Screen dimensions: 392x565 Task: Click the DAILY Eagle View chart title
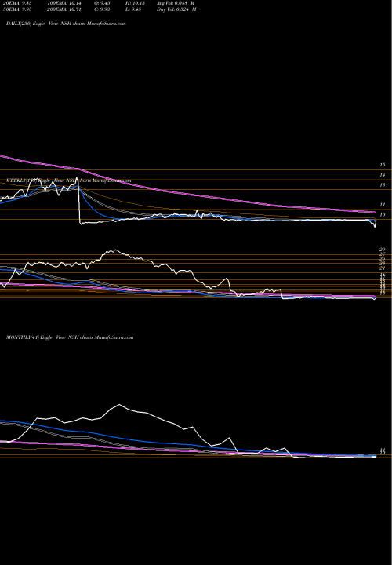tap(66, 24)
